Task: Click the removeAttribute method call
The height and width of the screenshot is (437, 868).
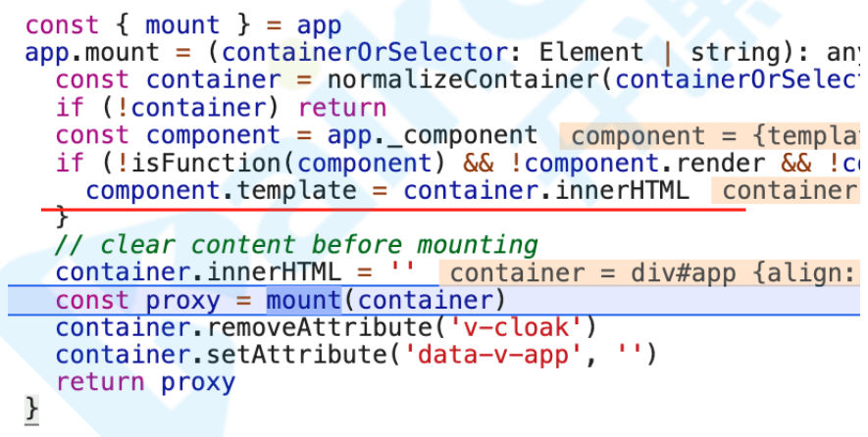Action: [x=322, y=327]
